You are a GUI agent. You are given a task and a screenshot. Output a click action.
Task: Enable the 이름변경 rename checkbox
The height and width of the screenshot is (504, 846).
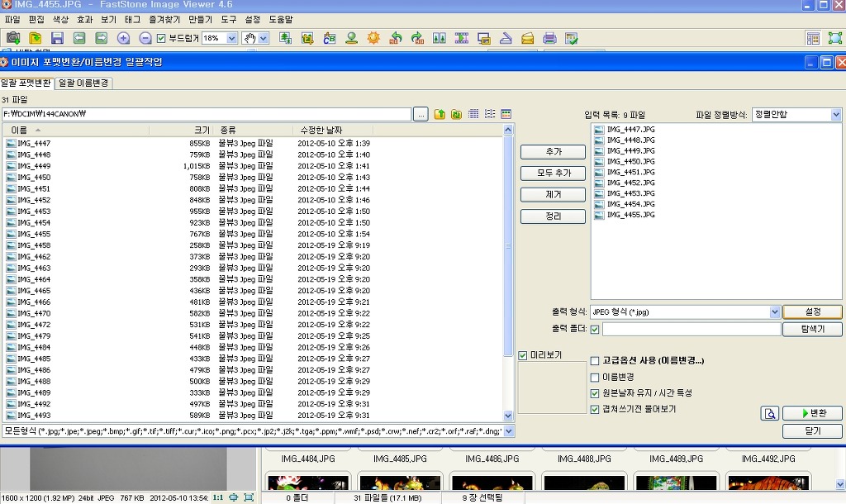[x=595, y=377]
